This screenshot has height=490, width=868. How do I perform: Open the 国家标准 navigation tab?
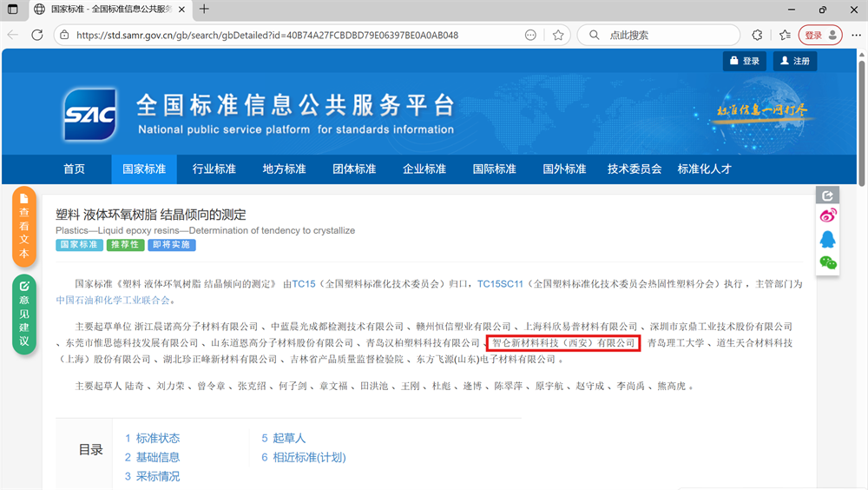click(x=144, y=169)
